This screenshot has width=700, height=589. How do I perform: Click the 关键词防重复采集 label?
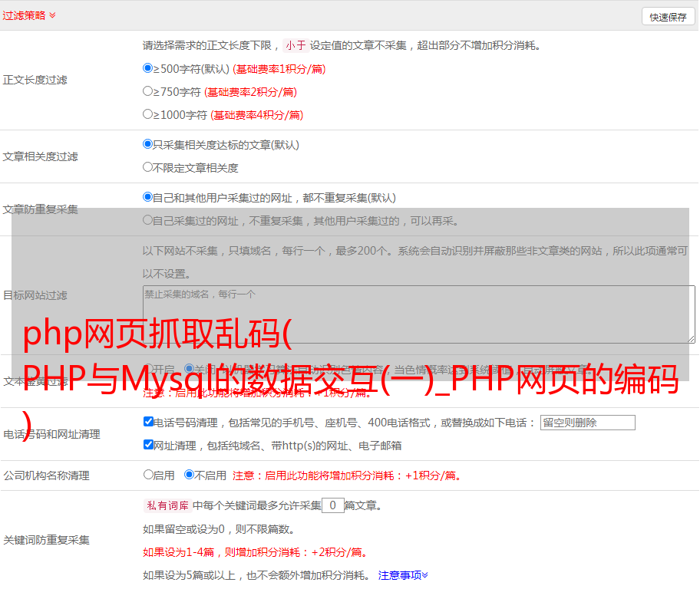click(x=46, y=540)
